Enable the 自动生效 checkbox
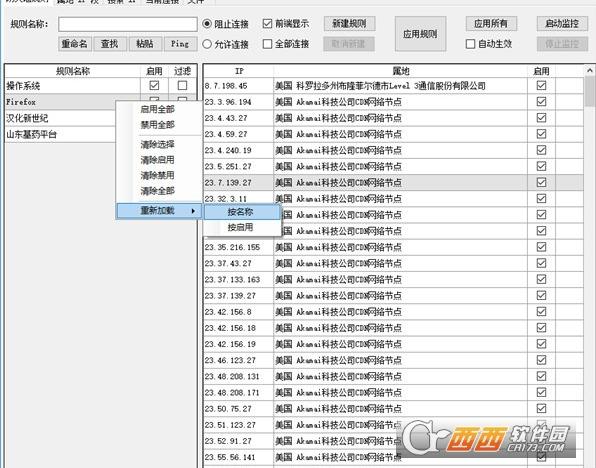 coord(470,44)
